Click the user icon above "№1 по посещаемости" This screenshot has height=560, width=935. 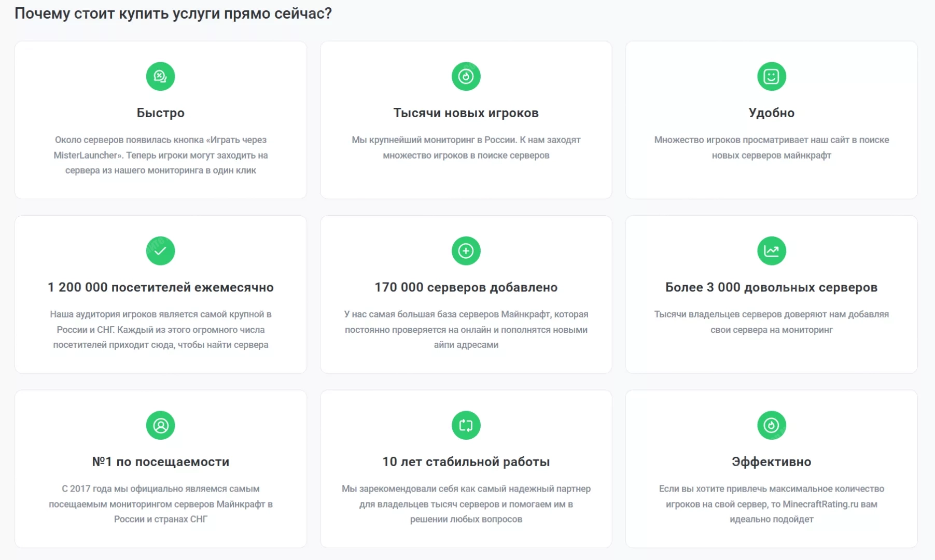pos(160,425)
